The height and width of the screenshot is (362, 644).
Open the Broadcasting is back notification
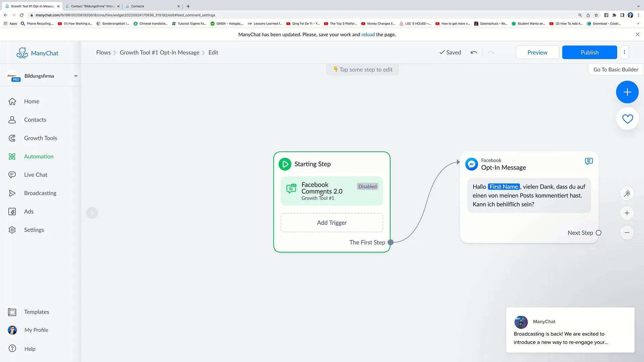[570, 330]
